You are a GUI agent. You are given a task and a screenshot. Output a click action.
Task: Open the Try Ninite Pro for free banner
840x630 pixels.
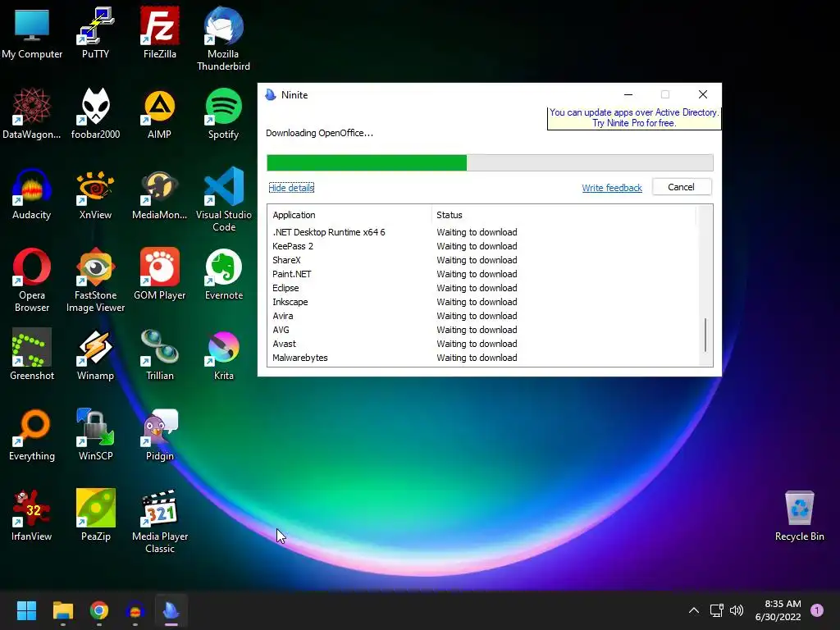634,118
